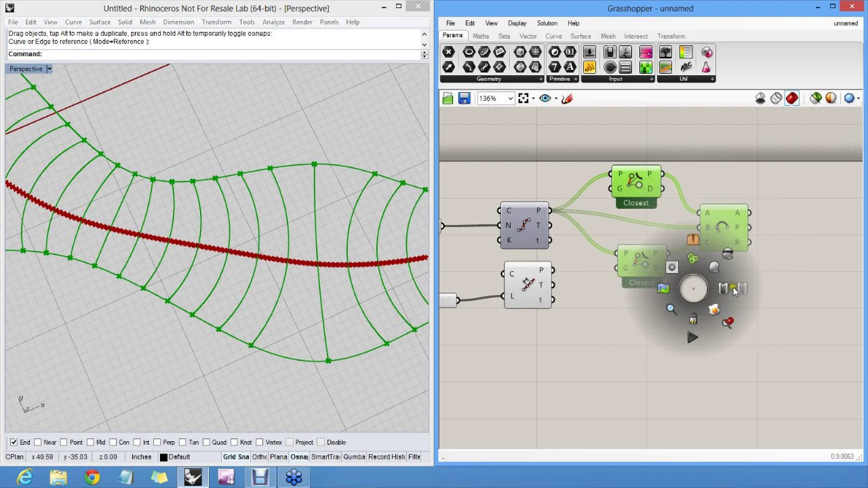Click the save document icon in Grasshopper
Viewport: 868px width, 488px height.
[464, 99]
